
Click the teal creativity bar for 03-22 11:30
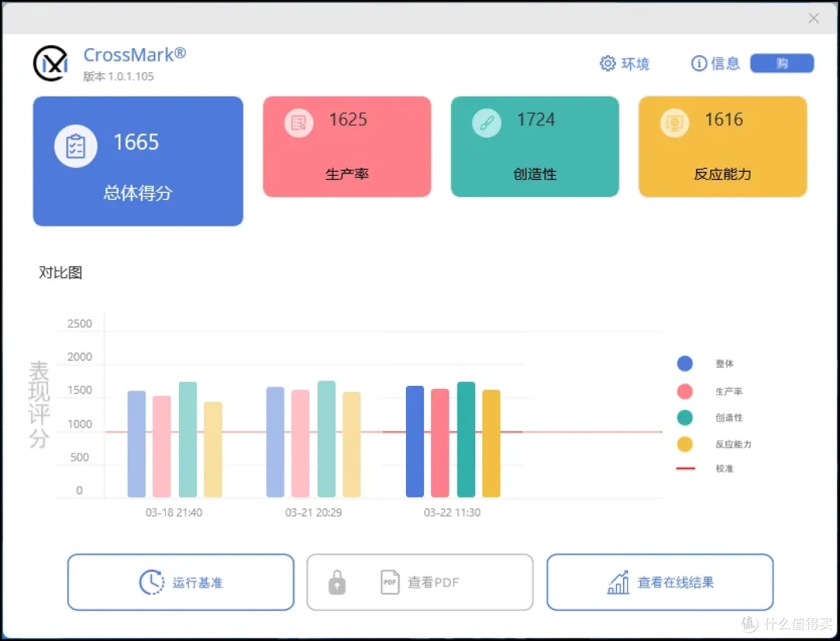coord(466,440)
